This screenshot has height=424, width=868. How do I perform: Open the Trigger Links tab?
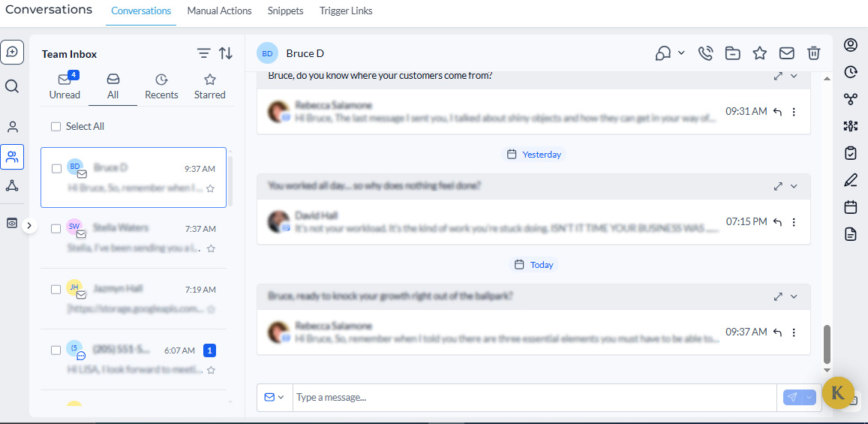click(x=346, y=11)
